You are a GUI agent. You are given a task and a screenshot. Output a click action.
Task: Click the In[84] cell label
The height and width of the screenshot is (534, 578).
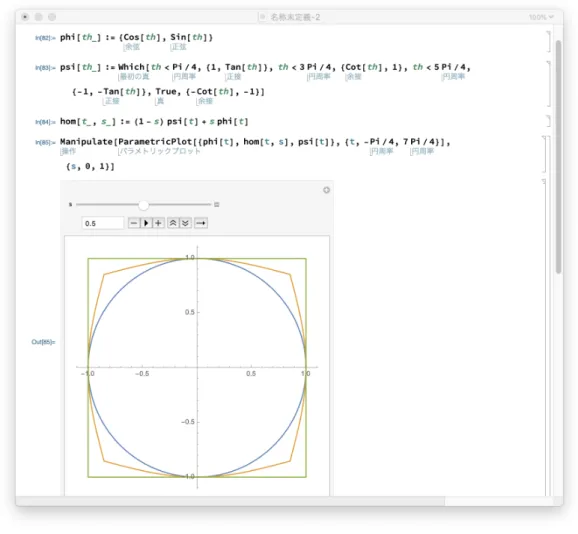click(x=45, y=122)
